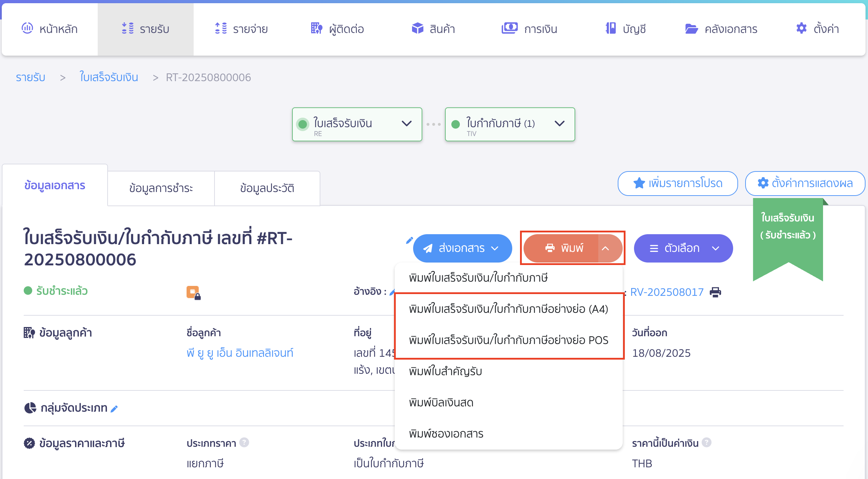
Task: Click เพิ่มรายการโปรด favorites button
Action: (x=678, y=183)
